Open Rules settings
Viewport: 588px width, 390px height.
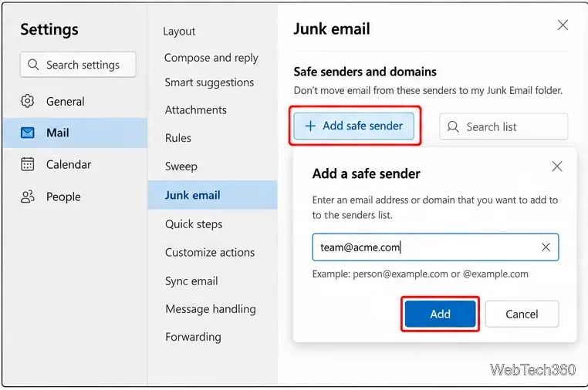[x=177, y=138]
